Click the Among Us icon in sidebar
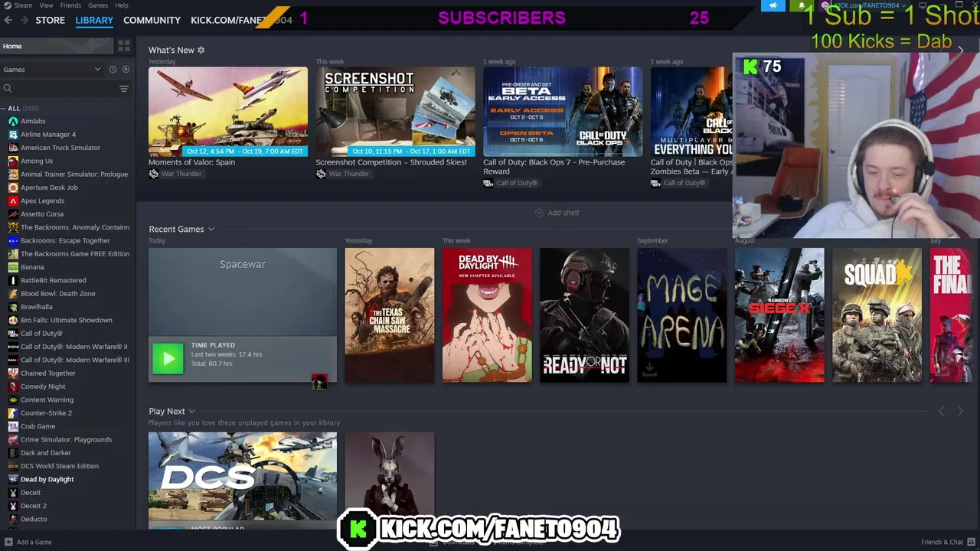Screen dimensions: 980x551 point(13,161)
